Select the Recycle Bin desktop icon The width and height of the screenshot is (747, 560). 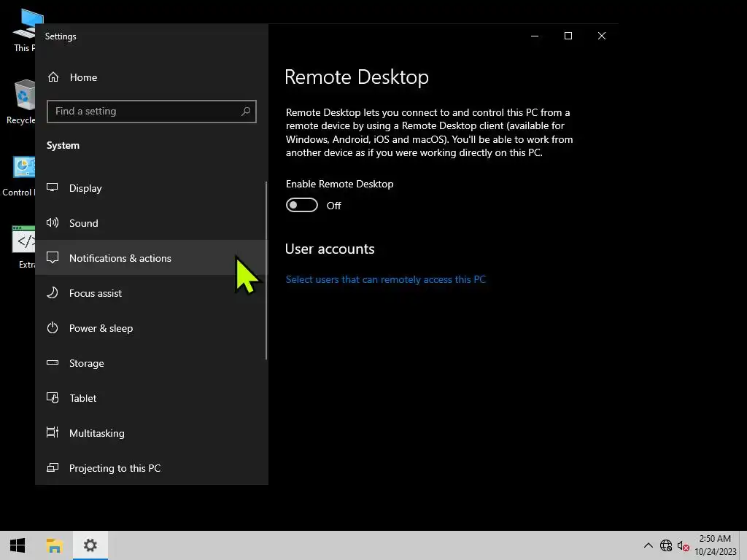[x=21, y=102]
